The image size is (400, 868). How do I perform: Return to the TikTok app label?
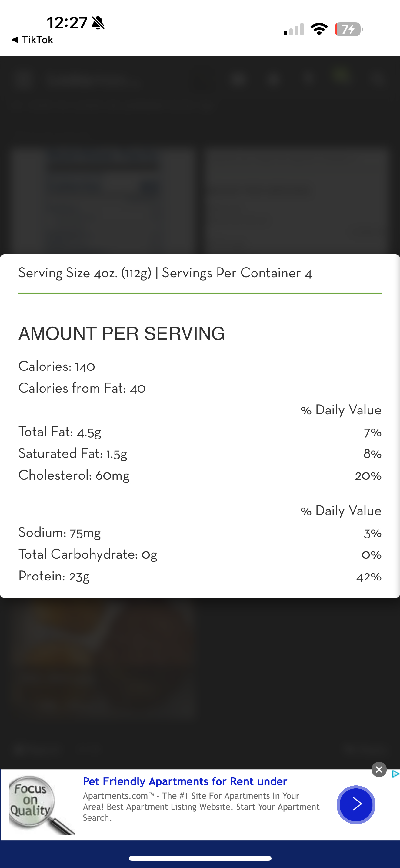click(x=37, y=40)
